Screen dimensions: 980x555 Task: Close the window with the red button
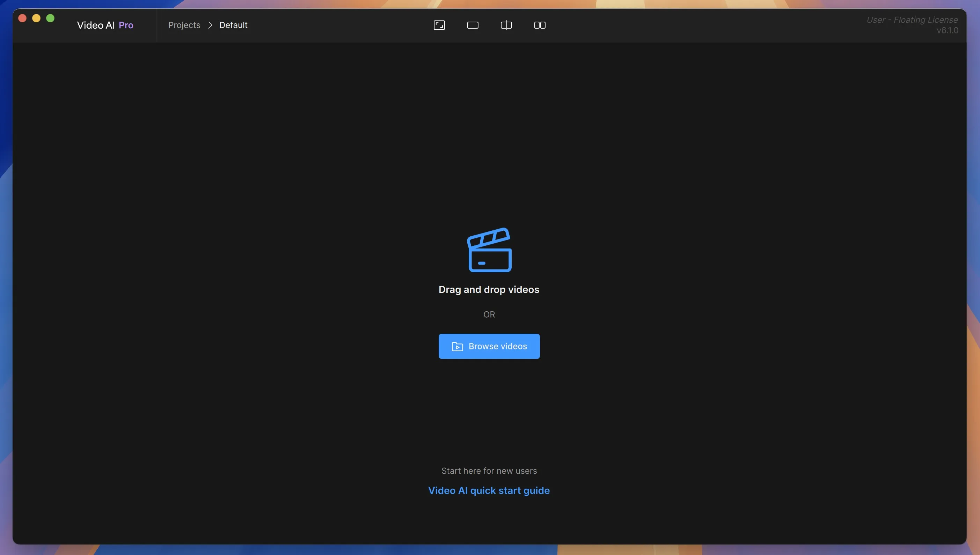(x=22, y=18)
